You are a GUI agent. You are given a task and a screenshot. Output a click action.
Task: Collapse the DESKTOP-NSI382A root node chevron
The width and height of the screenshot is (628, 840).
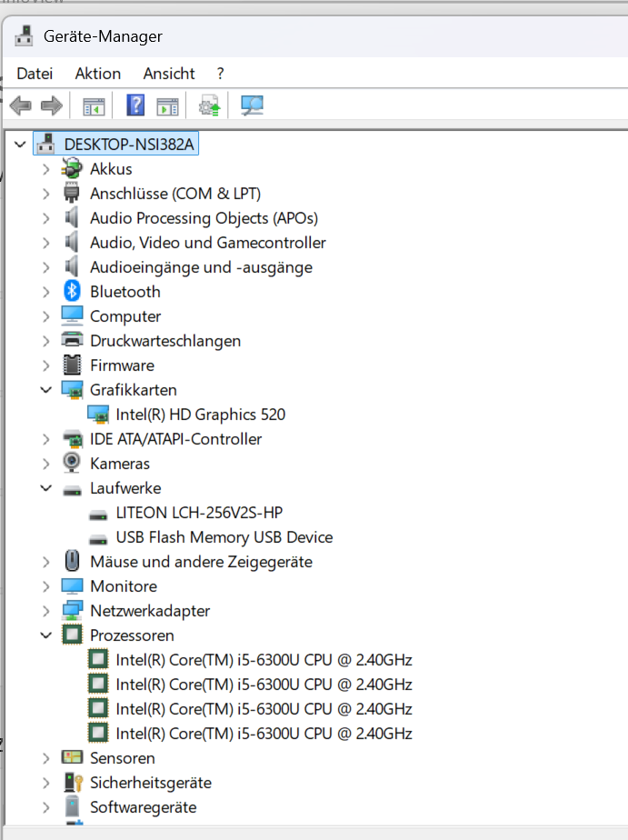pyautogui.click(x=20, y=145)
